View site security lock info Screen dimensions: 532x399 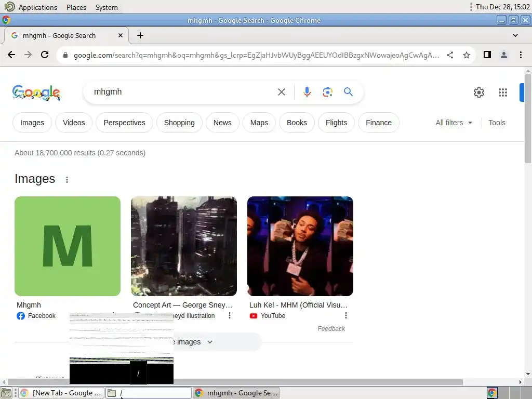click(65, 55)
